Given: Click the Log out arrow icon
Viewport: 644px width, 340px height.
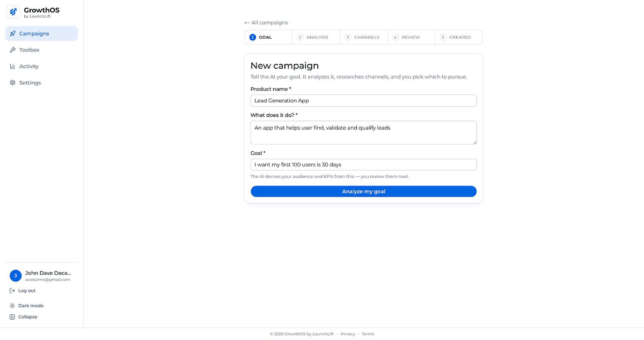Looking at the screenshot, I should click(x=12, y=291).
